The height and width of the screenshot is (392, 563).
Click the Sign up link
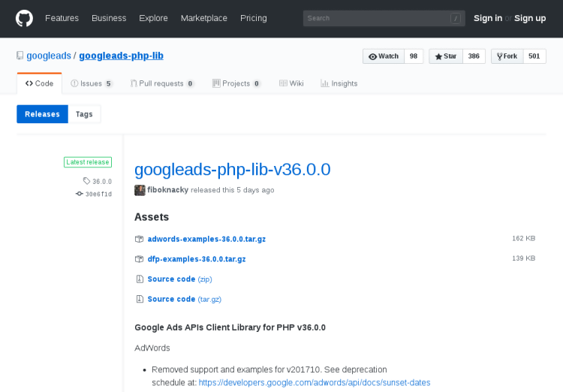pos(530,18)
